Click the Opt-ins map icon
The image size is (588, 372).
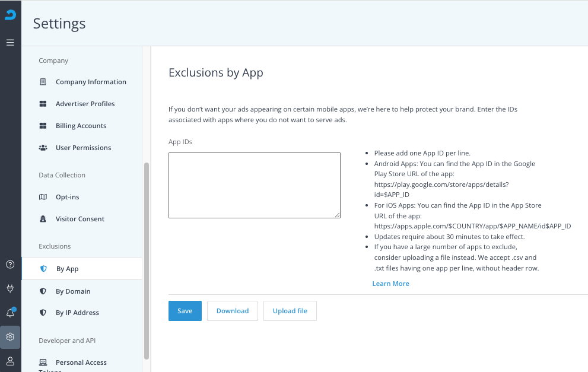[43, 197]
